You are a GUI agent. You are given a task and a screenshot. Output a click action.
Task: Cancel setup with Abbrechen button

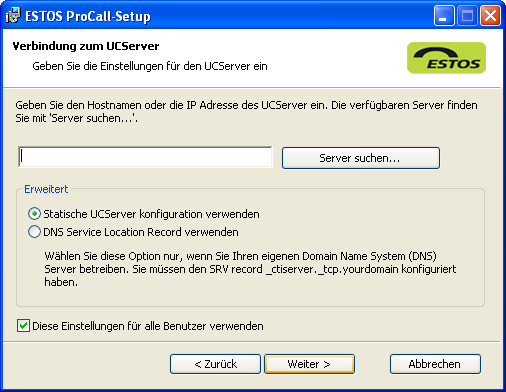pos(435,364)
